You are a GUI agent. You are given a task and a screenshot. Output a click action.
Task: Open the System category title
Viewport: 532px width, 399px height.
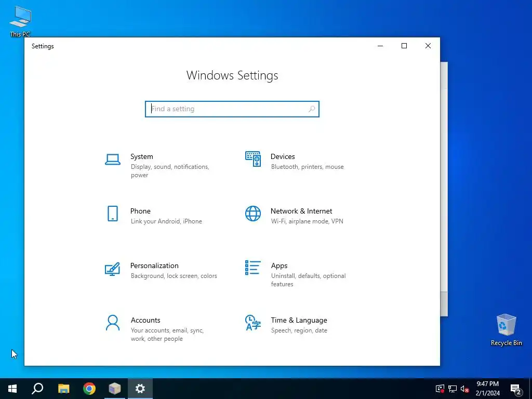(x=142, y=156)
